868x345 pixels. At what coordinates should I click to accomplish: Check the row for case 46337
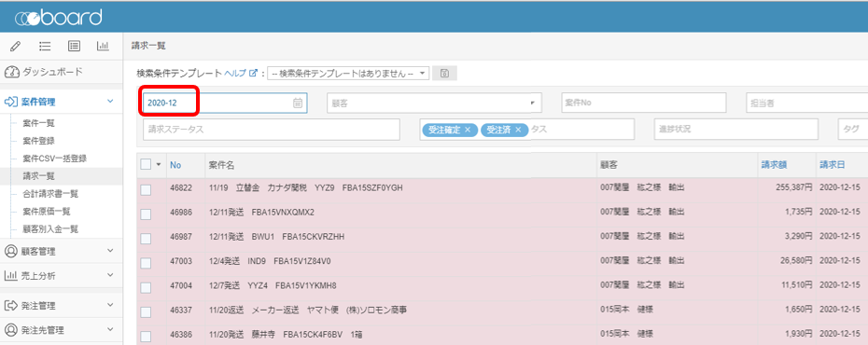click(146, 311)
